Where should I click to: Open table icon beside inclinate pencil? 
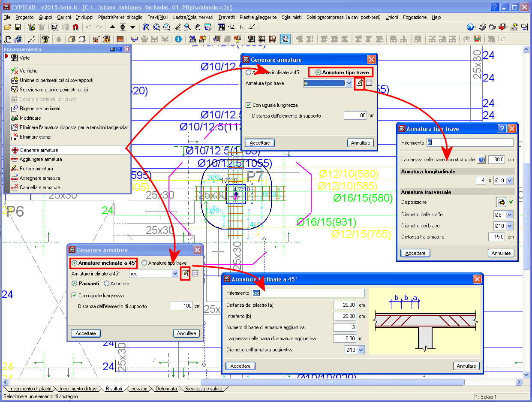tap(195, 273)
